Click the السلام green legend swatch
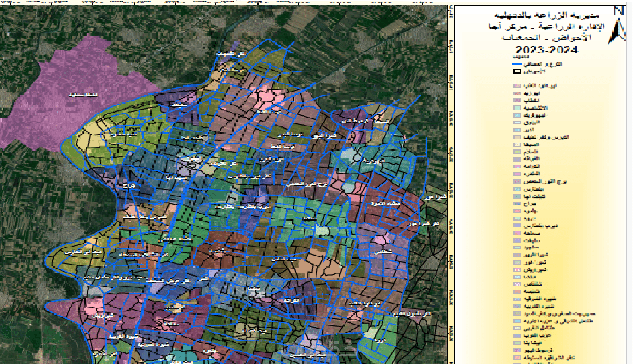This screenshot has width=638, height=364. tap(517, 152)
